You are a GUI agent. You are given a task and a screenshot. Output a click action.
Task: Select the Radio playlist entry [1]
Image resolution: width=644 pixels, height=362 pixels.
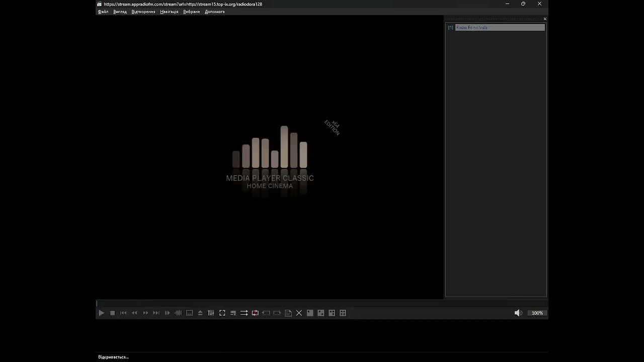pyautogui.click(x=496, y=27)
